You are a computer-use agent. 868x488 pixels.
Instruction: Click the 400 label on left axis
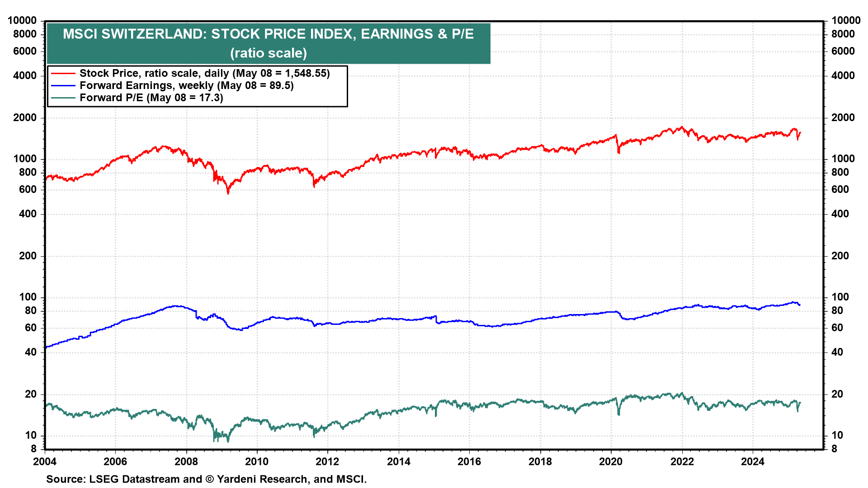28,214
